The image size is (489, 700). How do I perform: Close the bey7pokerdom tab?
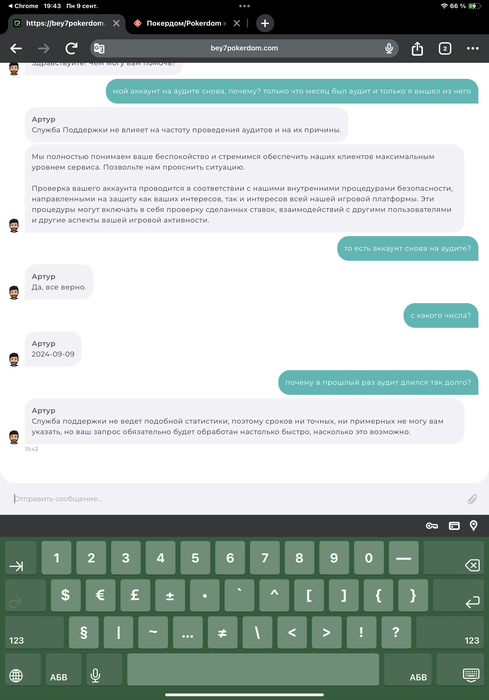pyautogui.click(x=116, y=23)
